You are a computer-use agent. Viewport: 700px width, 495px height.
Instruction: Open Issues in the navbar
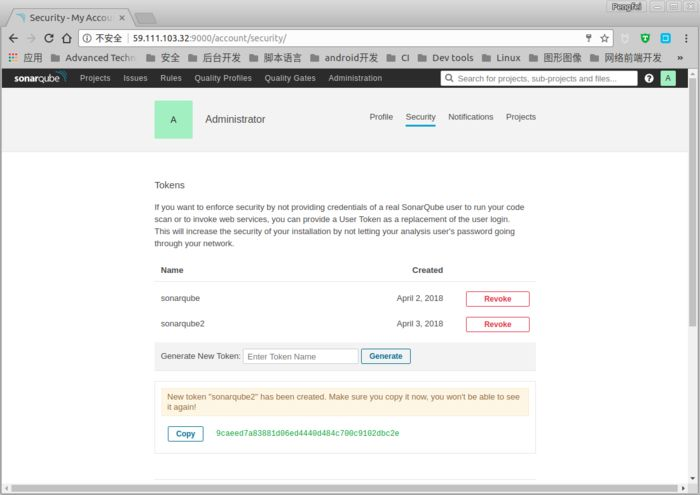(x=135, y=78)
